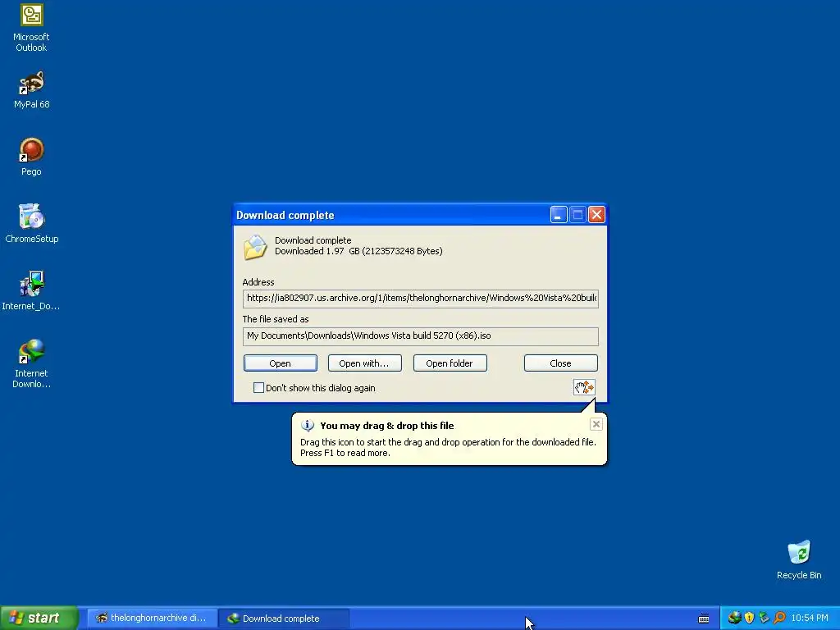Click the IDM globe tray icon

point(734,618)
